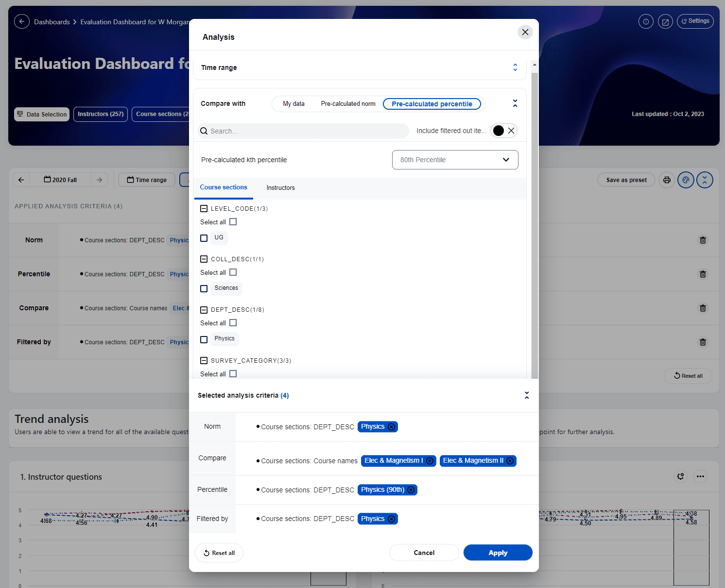Go back using the dashboard back arrow
The image size is (725, 588).
21,21
